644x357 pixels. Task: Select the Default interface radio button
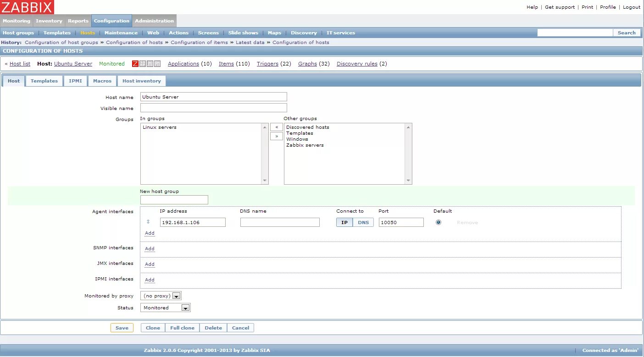(x=439, y=222)
